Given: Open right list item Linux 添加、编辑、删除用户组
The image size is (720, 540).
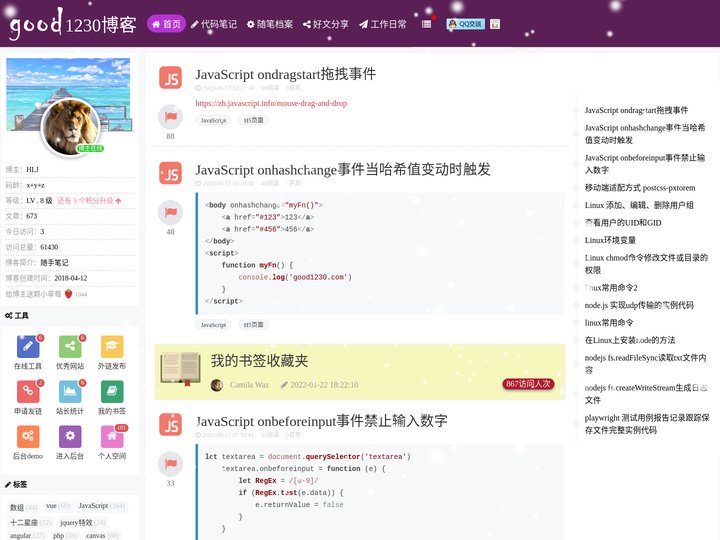Looking at the screenshot, I should tap(639, 205).
